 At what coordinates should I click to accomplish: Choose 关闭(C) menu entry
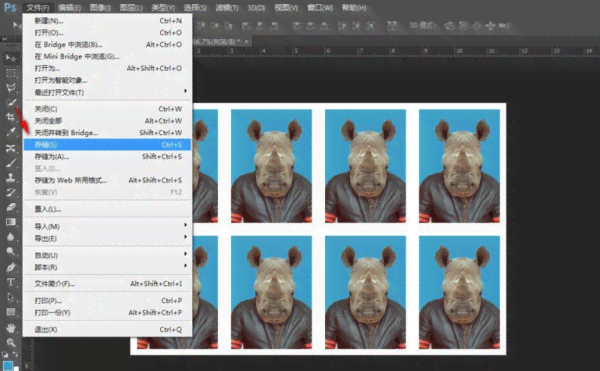pyautogui.click(x=108, y=109)
